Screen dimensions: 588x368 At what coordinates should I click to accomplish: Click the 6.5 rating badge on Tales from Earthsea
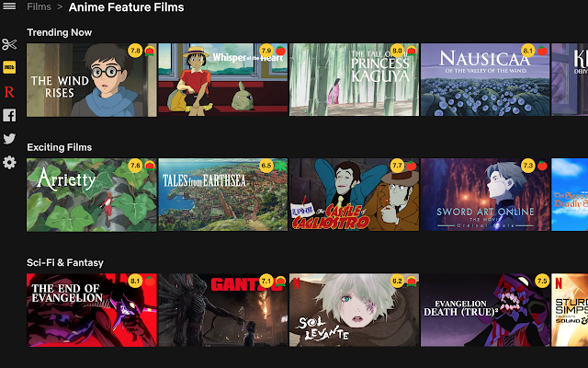(x=266, y=166)
